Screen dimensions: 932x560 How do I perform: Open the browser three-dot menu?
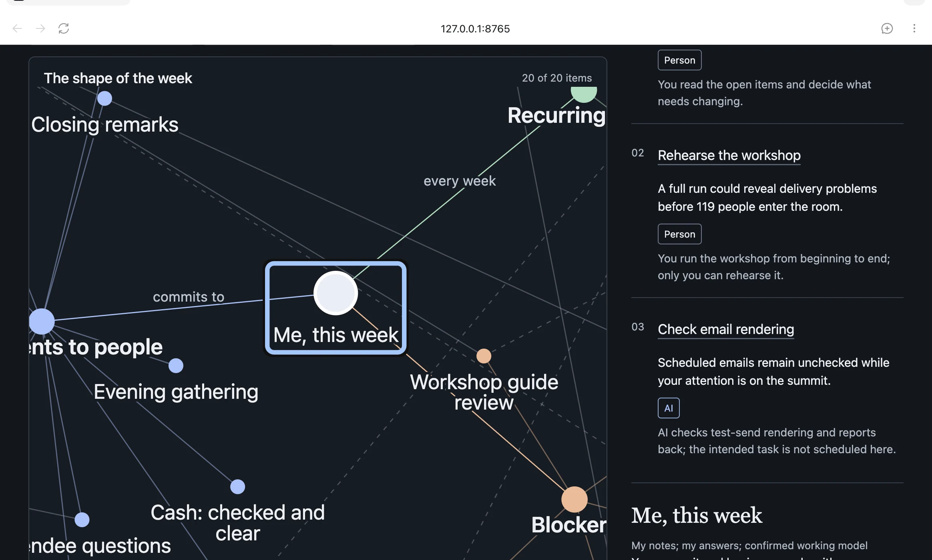tap(914, 28)
